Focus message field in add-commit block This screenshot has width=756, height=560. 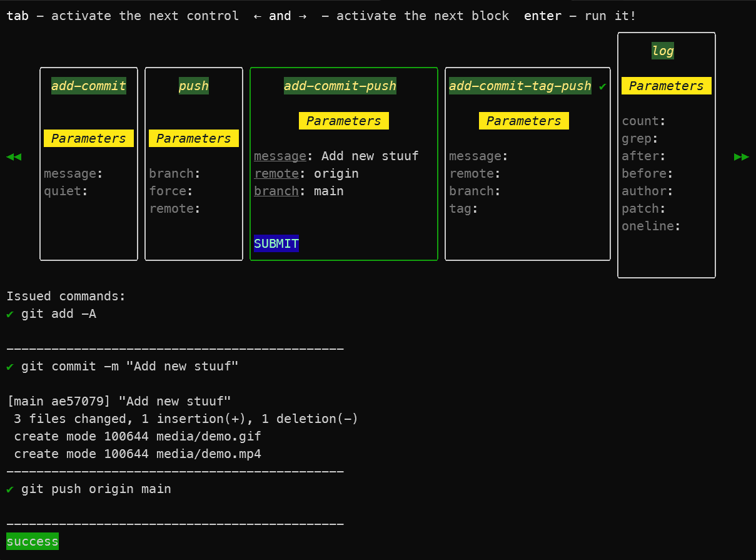[74, 173]
